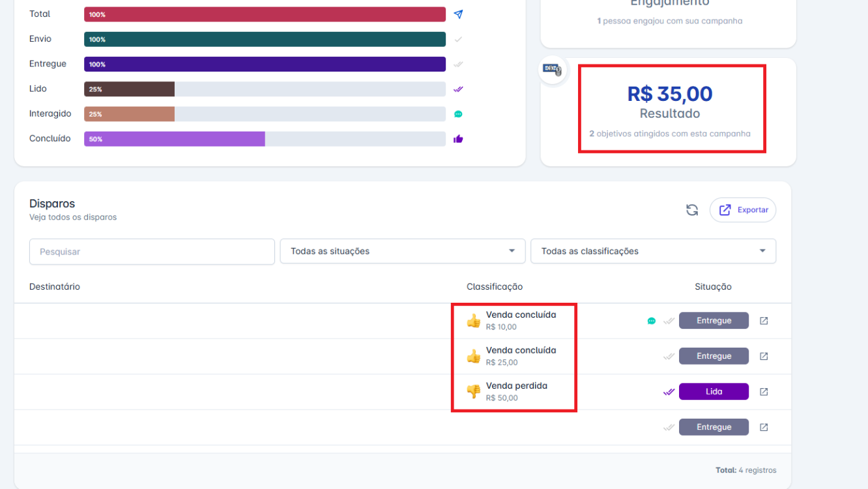The image size is (868, 489).
Task: Click the paper plane icon beside Total bar
Action: coord(458,14)
